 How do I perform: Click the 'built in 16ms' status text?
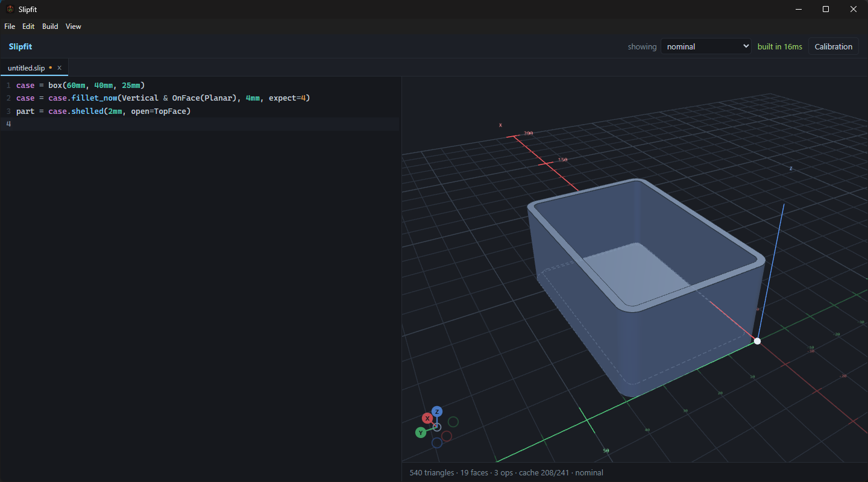(780, 46)
